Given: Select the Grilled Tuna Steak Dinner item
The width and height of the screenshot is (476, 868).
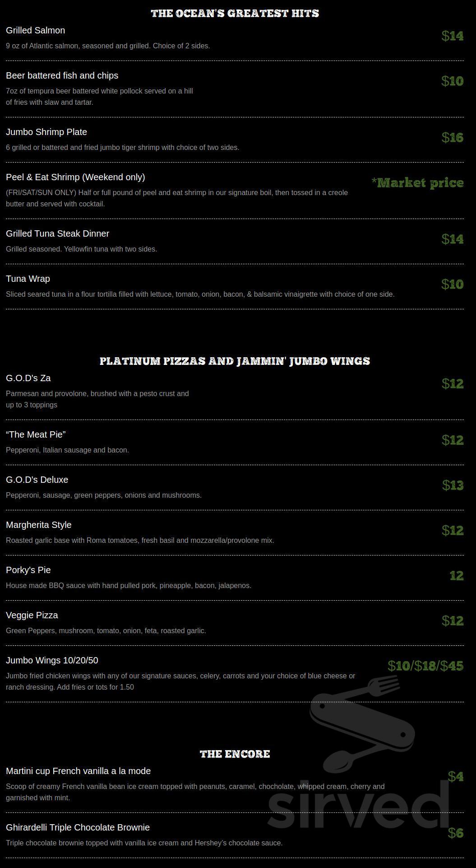Looking at the screenshot, I should click(57, 233).
